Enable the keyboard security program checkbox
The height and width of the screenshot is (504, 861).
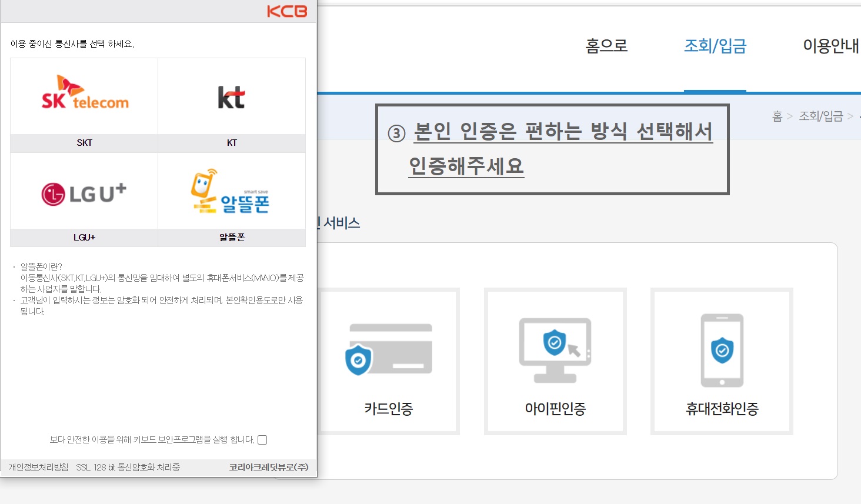coord(262,440)
